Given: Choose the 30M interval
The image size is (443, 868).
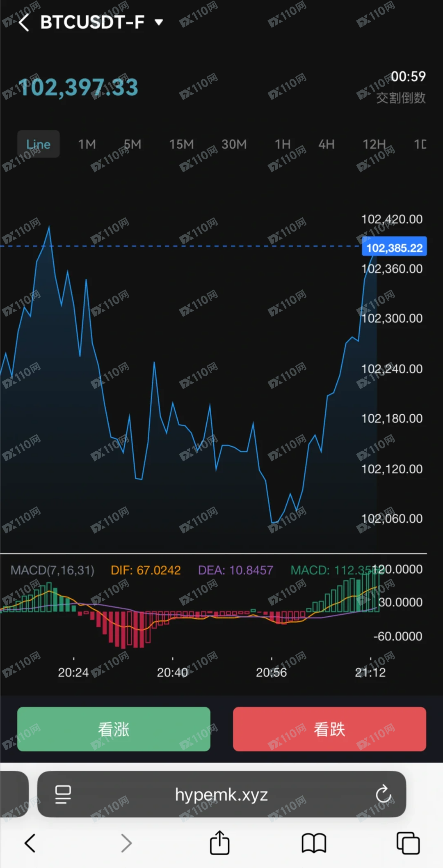Looking at the screenshot, I should tap(234, 144).
